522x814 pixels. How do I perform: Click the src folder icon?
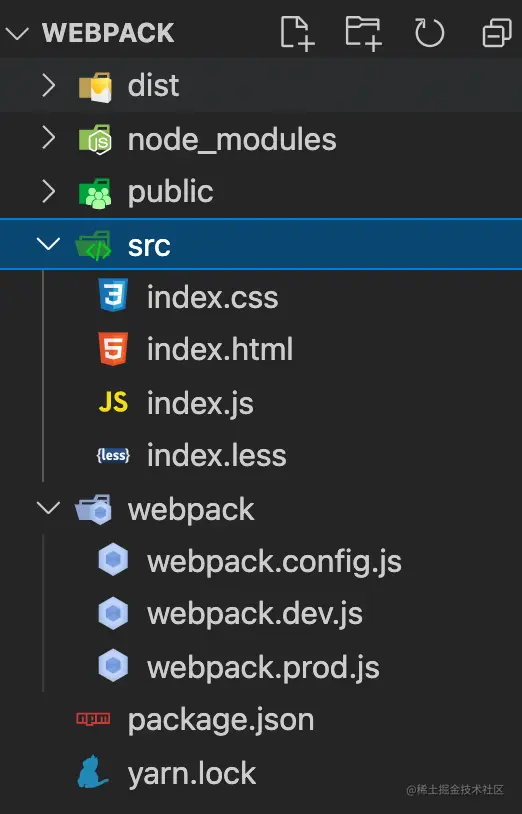click(x=94, y=246)
